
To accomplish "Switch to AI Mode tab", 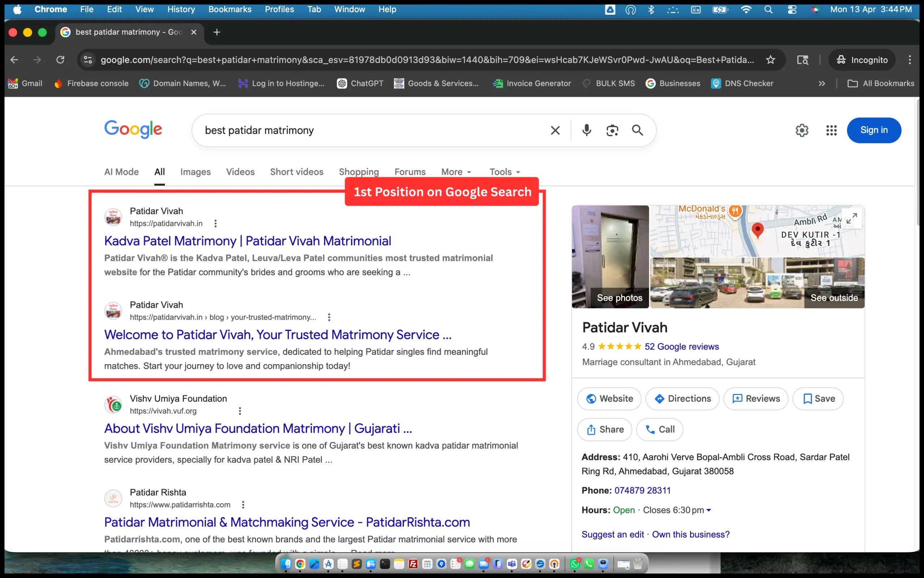I will (x=121, y=172).
